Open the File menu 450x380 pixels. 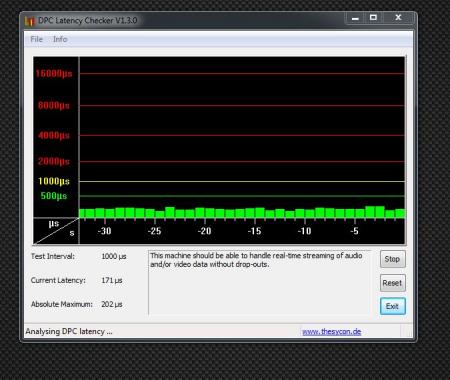[37, 39]
